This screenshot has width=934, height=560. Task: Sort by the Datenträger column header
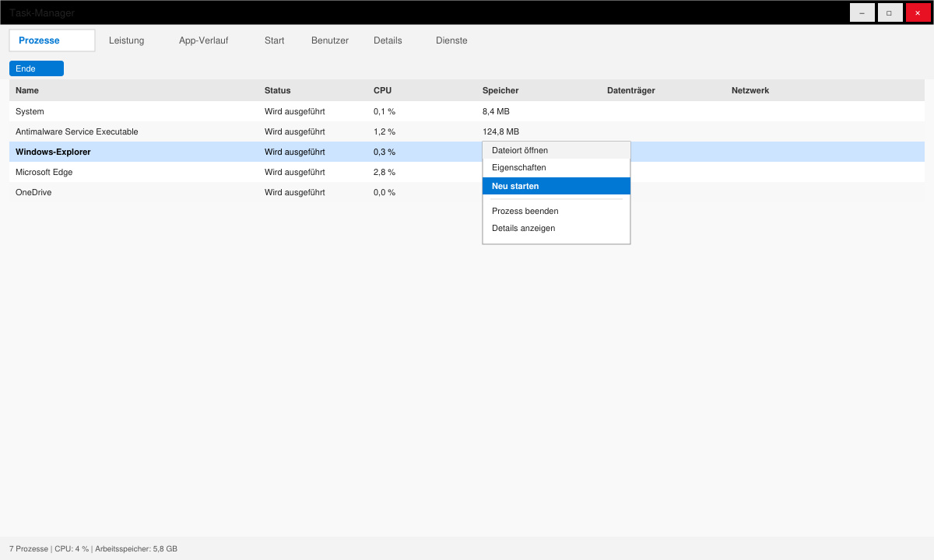(x=631, y=90)
